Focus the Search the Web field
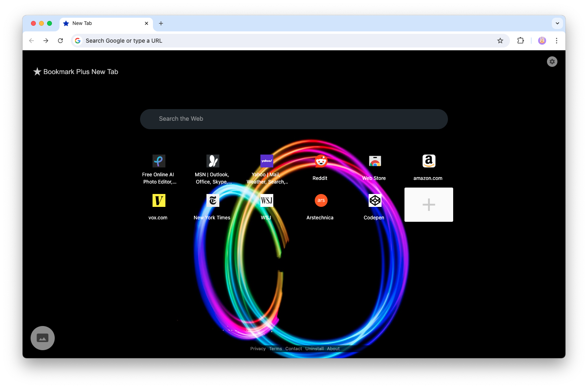The height and width of the screenshot is (388, 588). [294, 119]
